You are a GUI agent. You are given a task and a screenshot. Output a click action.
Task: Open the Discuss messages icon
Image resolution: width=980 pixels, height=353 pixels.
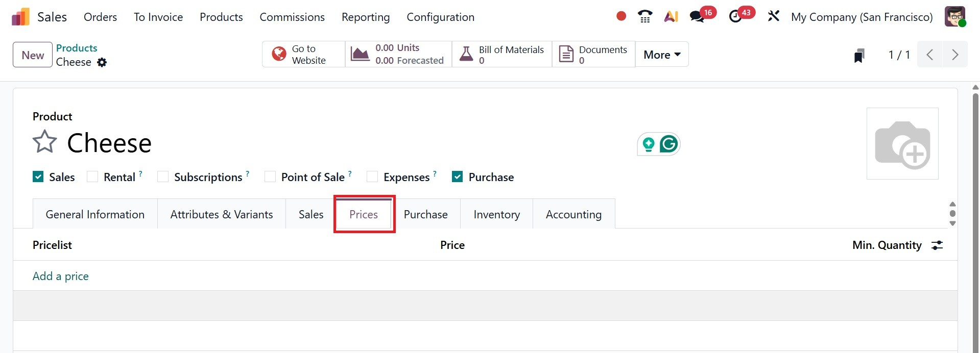pyautogui.click(x=697, y=17)
